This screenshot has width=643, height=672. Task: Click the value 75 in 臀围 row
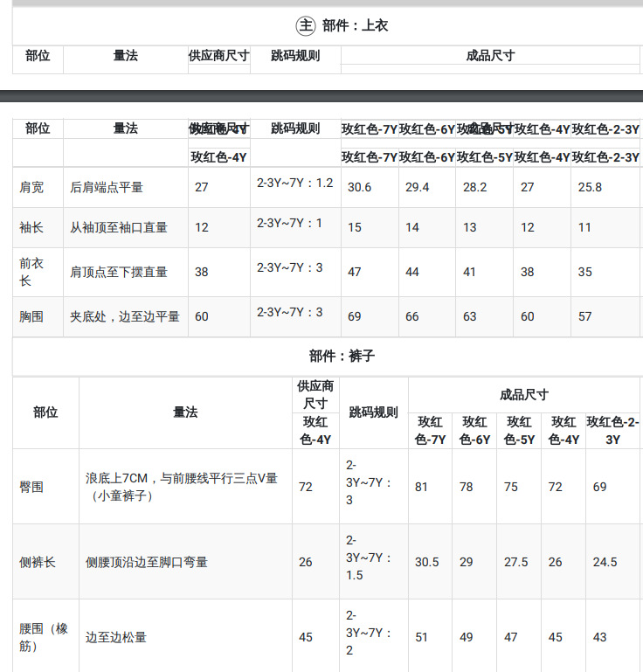pos(510,487)
